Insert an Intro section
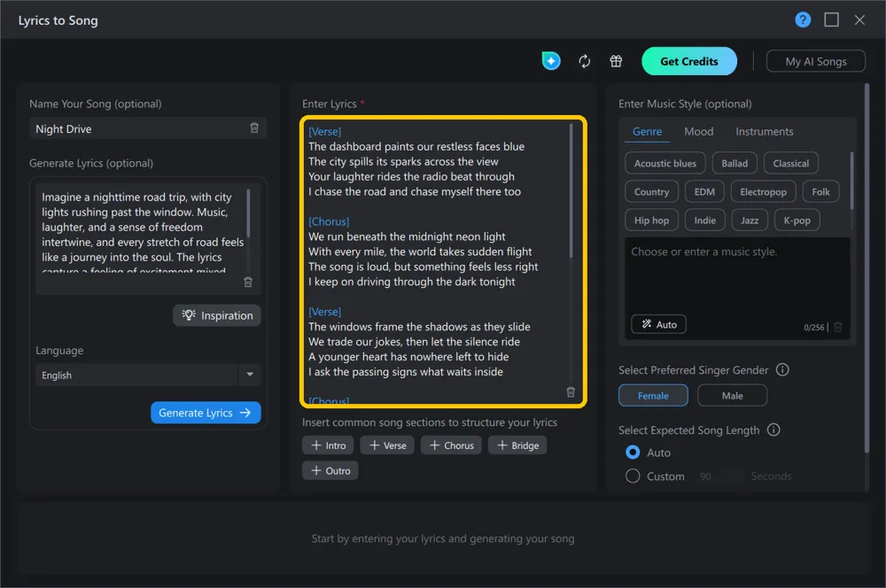Viewport: 886px width, 588px height. [328, 445]
